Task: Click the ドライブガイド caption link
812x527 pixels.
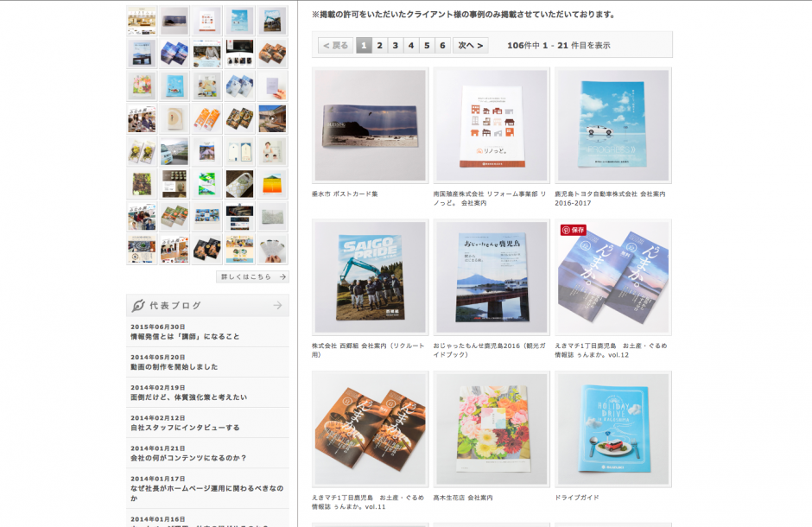Action: [x=576, y=498]
